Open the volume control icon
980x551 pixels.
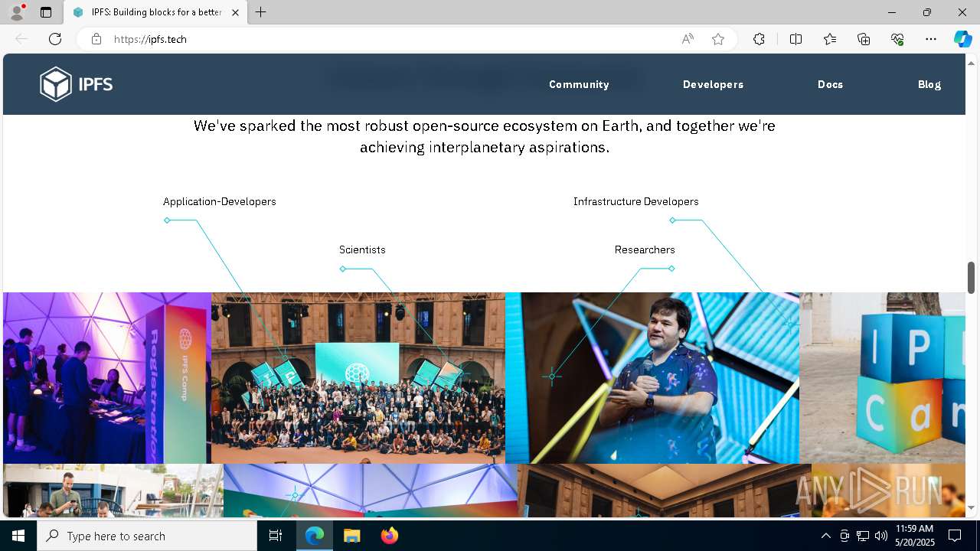click(880, 536)
